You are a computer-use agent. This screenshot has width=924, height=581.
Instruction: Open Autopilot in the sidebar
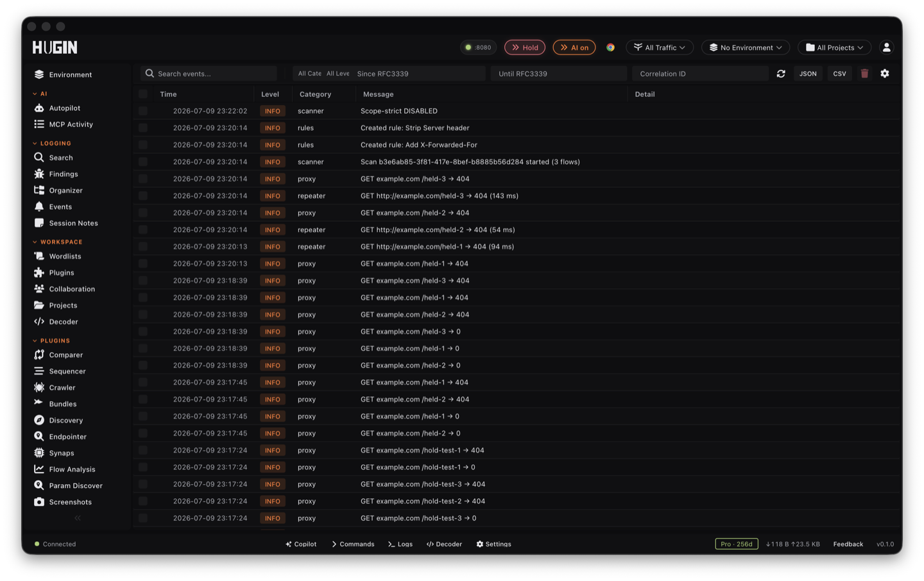tap(64, 108)
